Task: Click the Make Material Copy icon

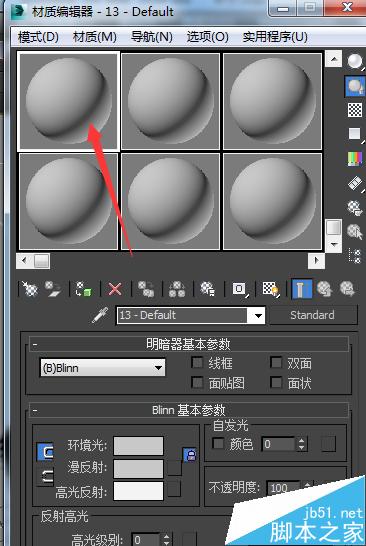Action: tap(146, 289)
